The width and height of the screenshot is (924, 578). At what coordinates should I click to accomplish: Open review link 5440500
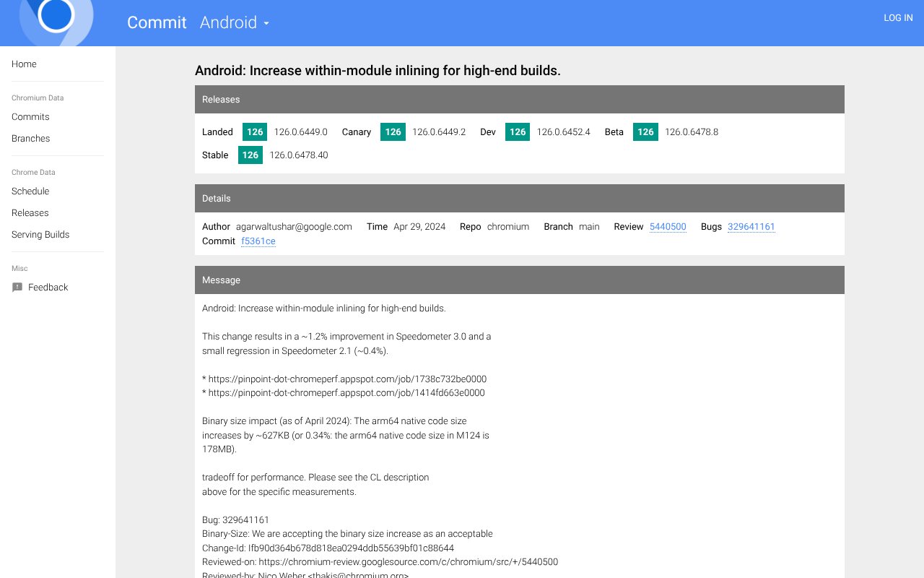pos(668,227)
